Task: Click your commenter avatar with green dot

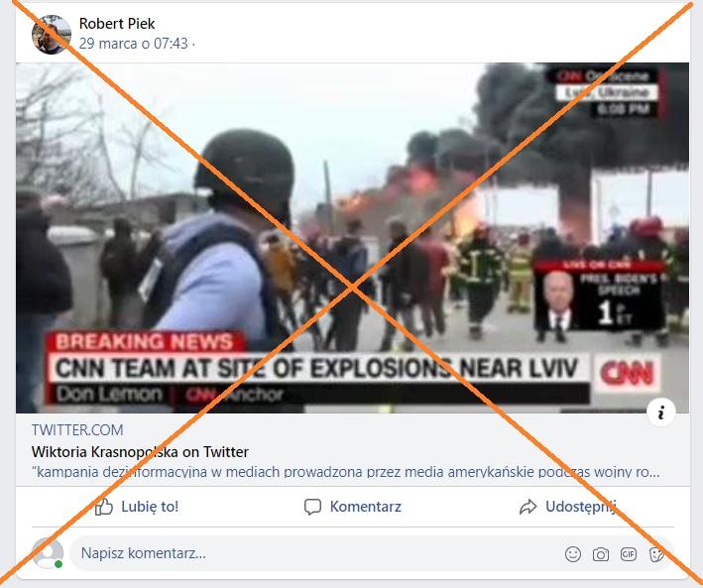Action: coord(48,553)
